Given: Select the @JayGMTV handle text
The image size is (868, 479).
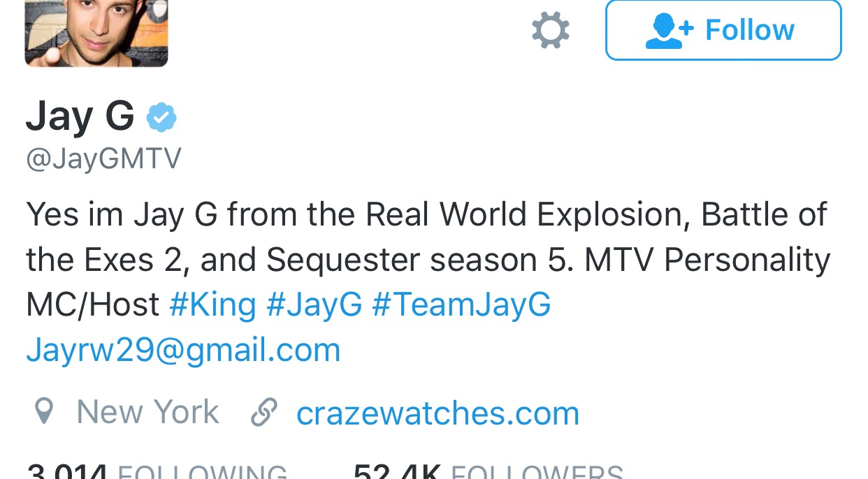Looking at the screenshot, I should pos(103,159).
